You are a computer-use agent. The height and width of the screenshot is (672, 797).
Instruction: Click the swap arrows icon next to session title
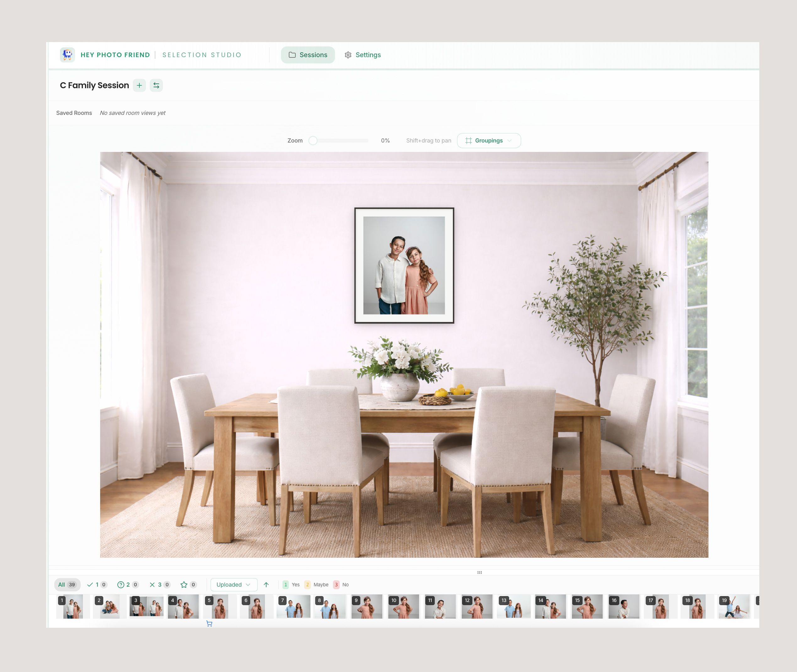[x=156, y=85]
